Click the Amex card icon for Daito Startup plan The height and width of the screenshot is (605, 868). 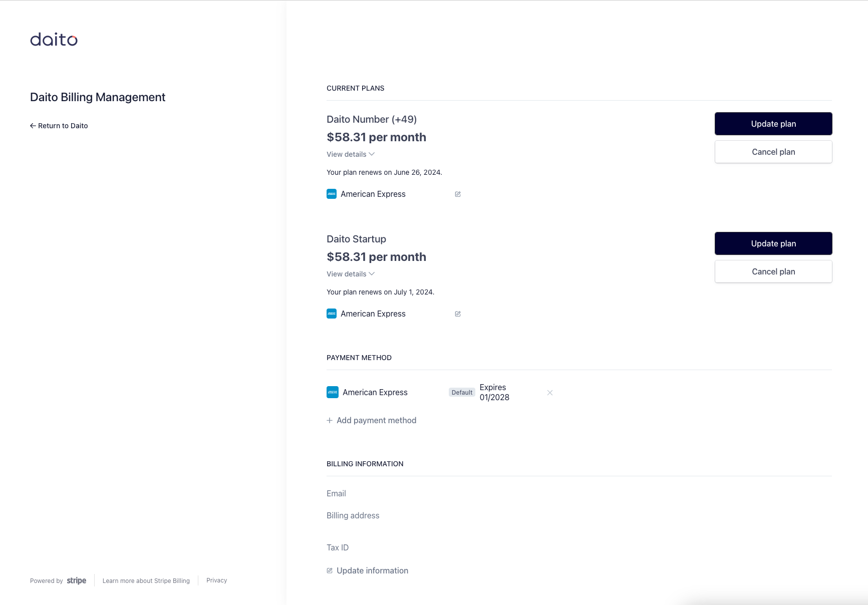pos(332,314)
